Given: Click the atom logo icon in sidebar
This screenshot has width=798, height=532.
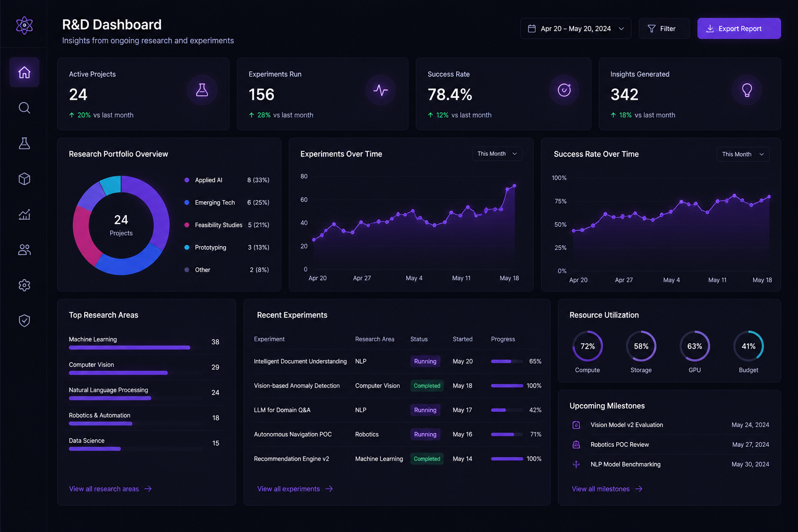Looking at the screenshot, I should (24, 25).
